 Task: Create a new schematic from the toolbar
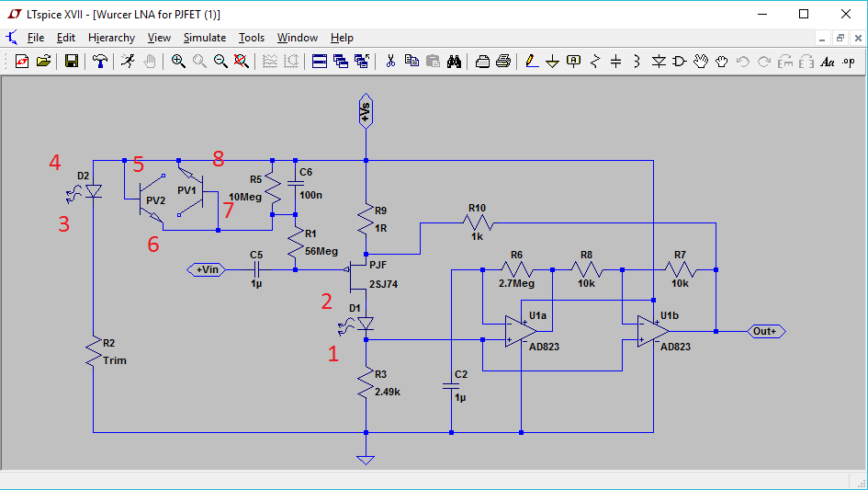[22, 61]
